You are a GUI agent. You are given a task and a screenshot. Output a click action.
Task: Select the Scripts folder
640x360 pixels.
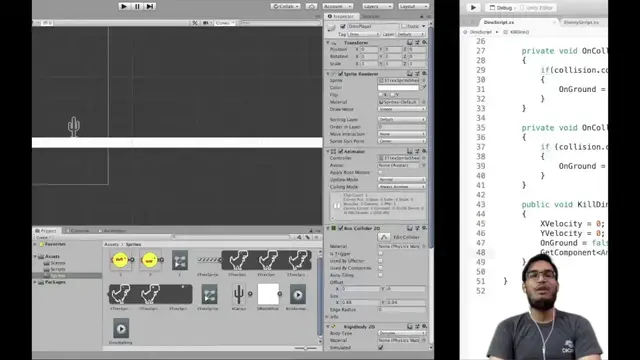click(x=55, y=269)
